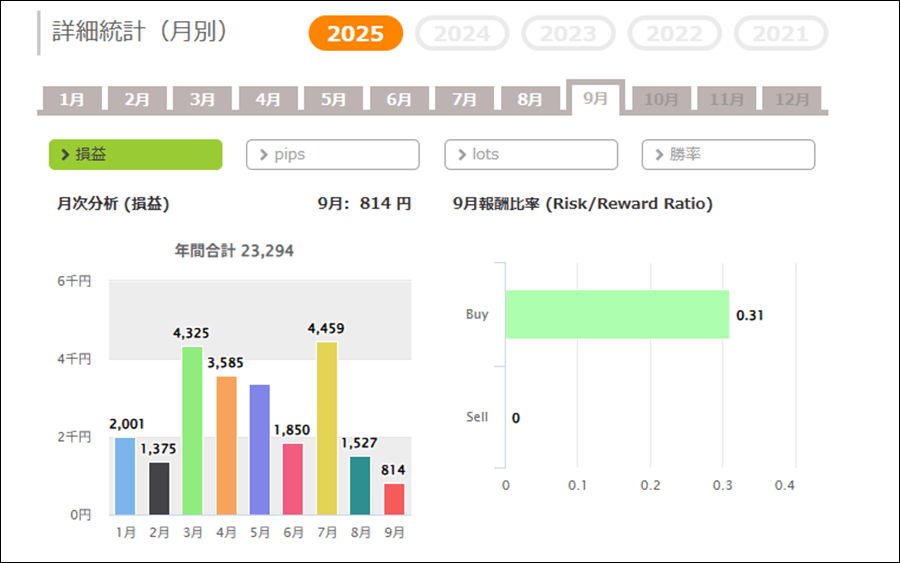Expand the 勝率 category selector
The image size is (900, 563).
point(728,155)
